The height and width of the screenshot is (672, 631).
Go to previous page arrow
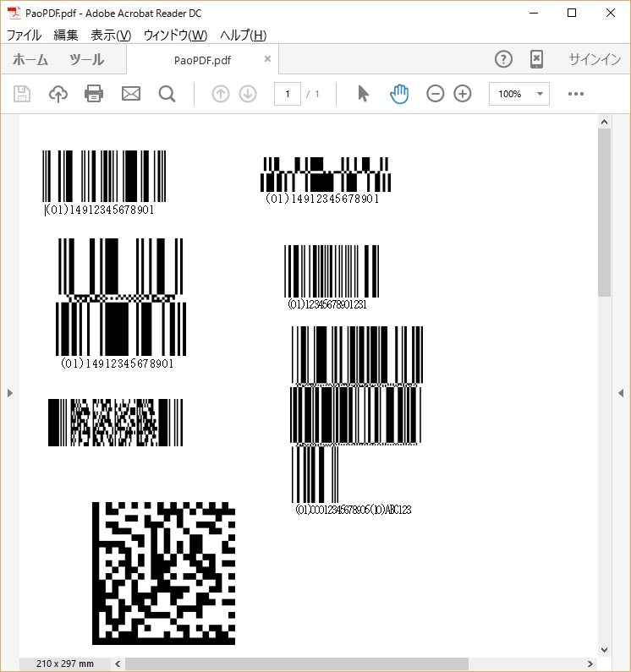(x=221, y=94)
